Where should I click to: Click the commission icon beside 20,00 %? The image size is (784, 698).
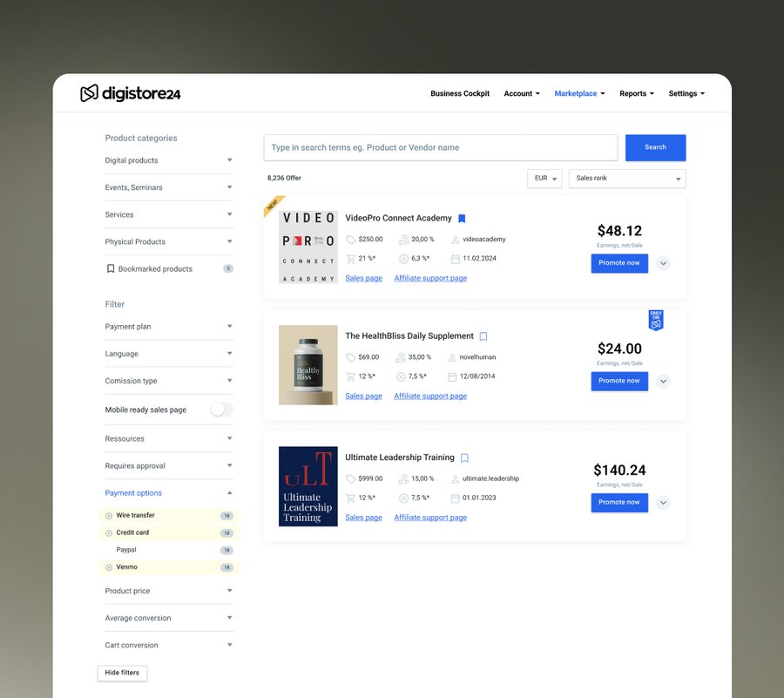(403, 240)
